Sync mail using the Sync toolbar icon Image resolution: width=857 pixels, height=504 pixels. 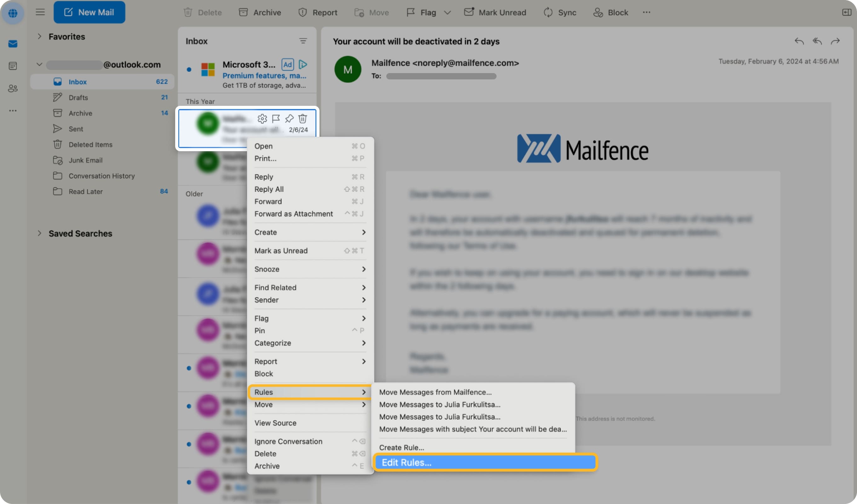pos(560,12)
